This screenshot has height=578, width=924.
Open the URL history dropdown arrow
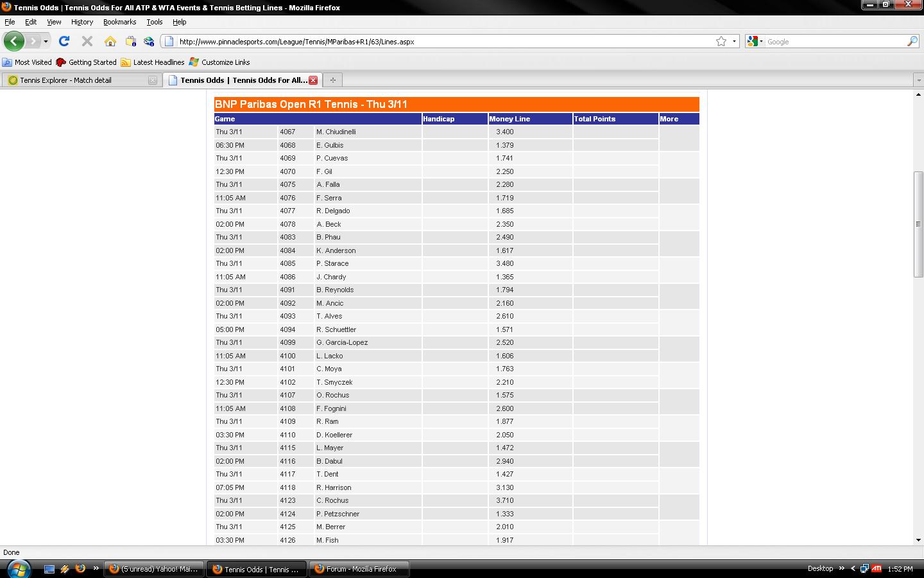(734, 41)
